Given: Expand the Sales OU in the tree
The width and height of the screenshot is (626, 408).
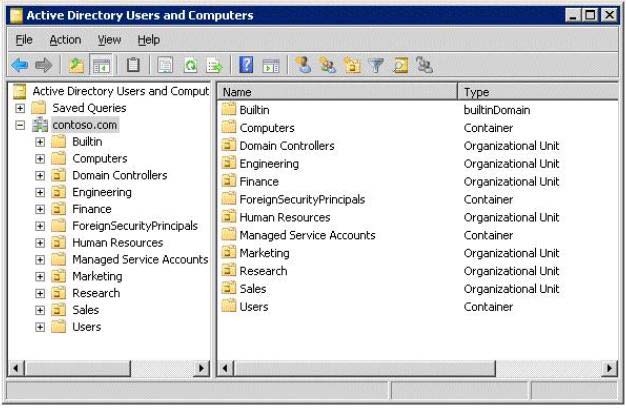Looking at the screenshot, I should [x=40, y=310].
